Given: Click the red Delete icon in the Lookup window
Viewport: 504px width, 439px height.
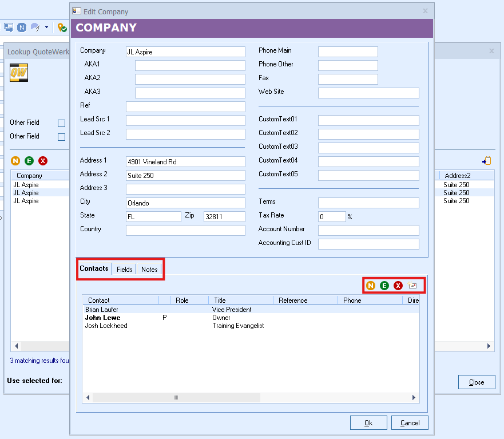Looking at the screenshot, I should tap(43, 161).
